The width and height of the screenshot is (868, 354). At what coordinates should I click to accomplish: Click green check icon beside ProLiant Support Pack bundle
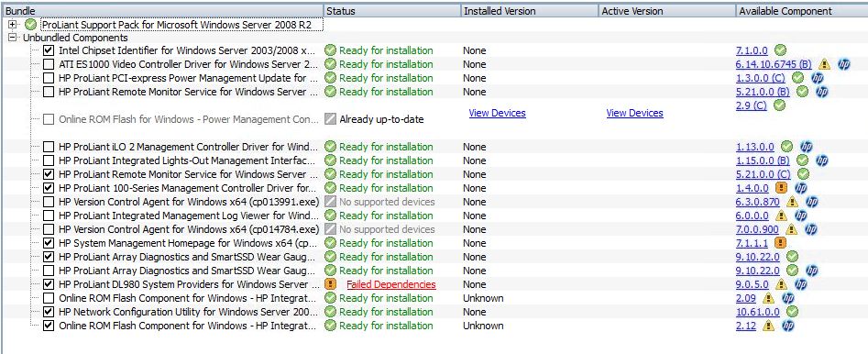click(31, 25)
